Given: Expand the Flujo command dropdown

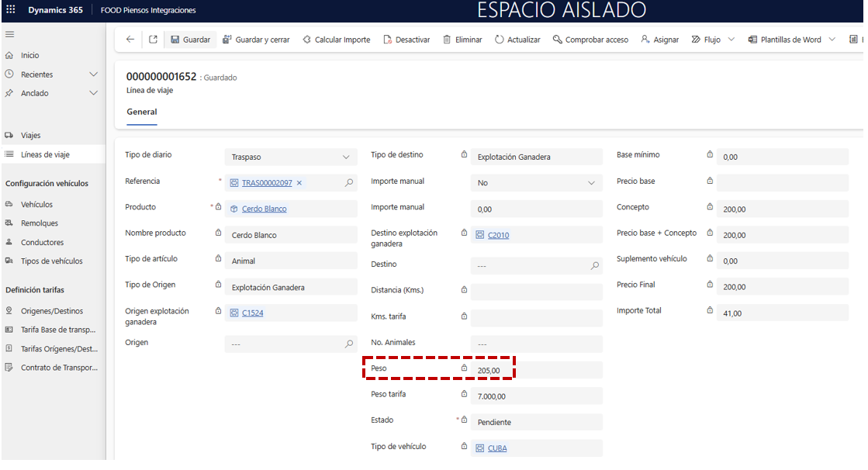Looking at the screenshot, I should pos(731,40).
